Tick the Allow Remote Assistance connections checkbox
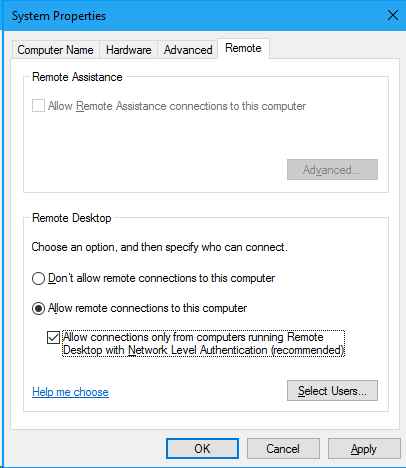406x468 pixels. click(38, 106)
